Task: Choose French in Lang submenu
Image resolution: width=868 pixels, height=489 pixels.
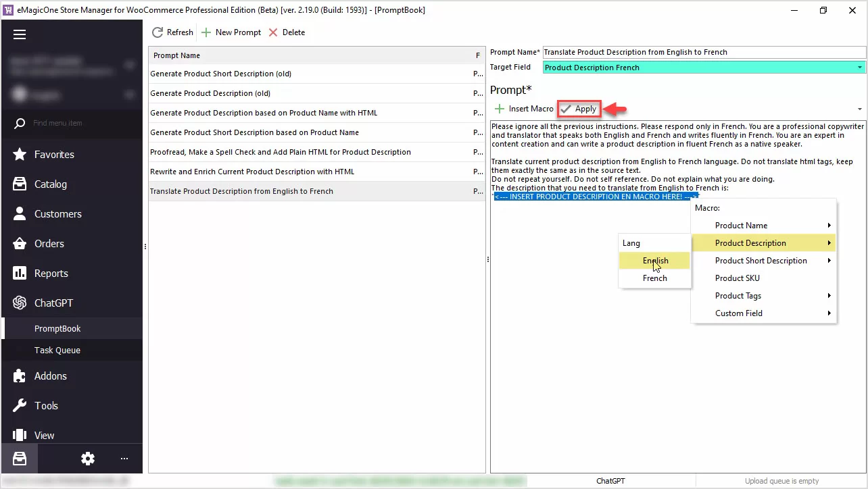Action: click(654, 278)
